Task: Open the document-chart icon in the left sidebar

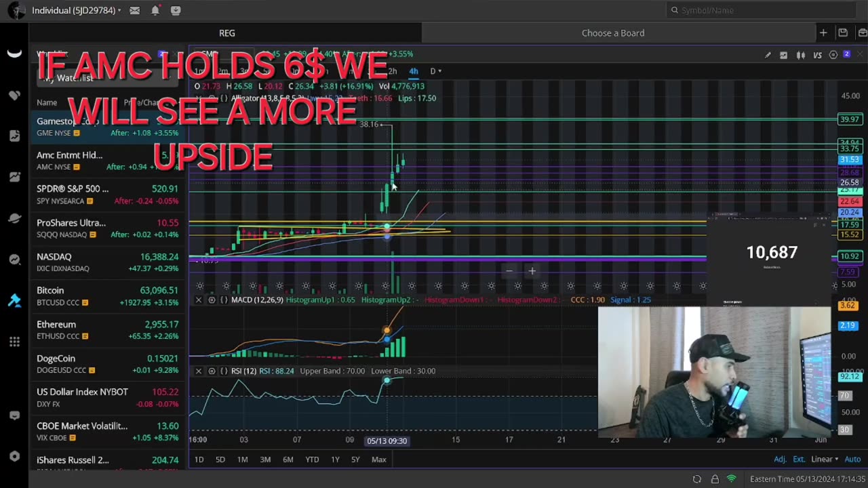Action: tap(14, 136)
